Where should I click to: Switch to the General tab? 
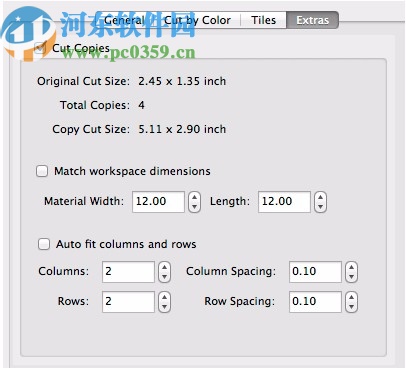[124, 20]
